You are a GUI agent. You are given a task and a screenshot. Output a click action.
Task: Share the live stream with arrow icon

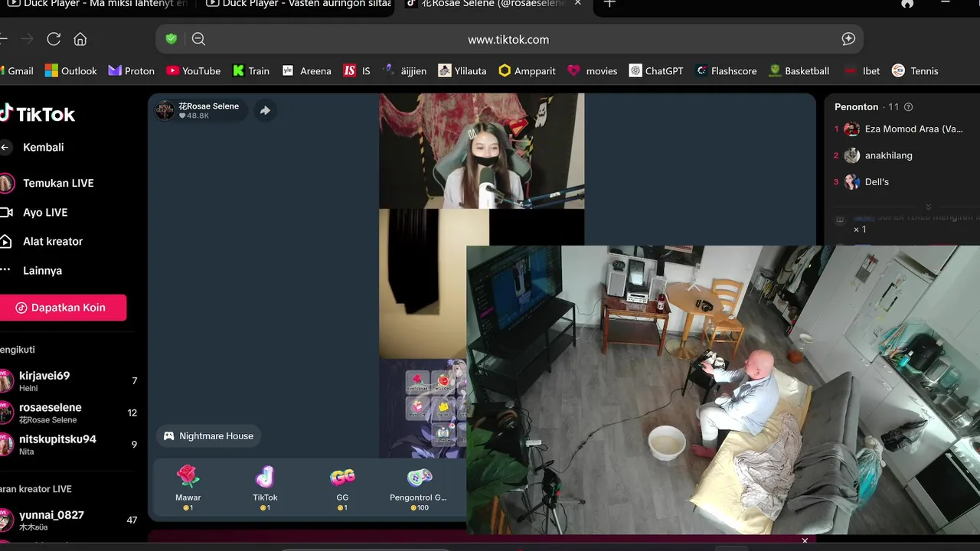click(265, 110)
